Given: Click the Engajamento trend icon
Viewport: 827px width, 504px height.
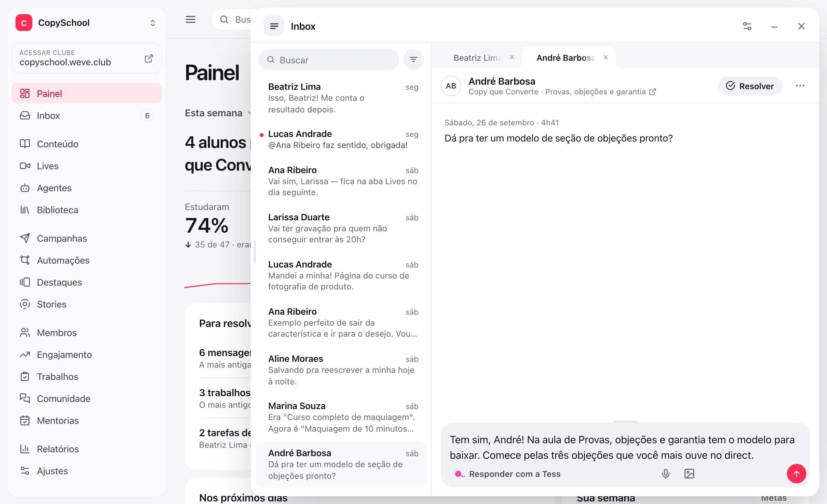Looking at the screenshot, I should click(x=25, y=354).
